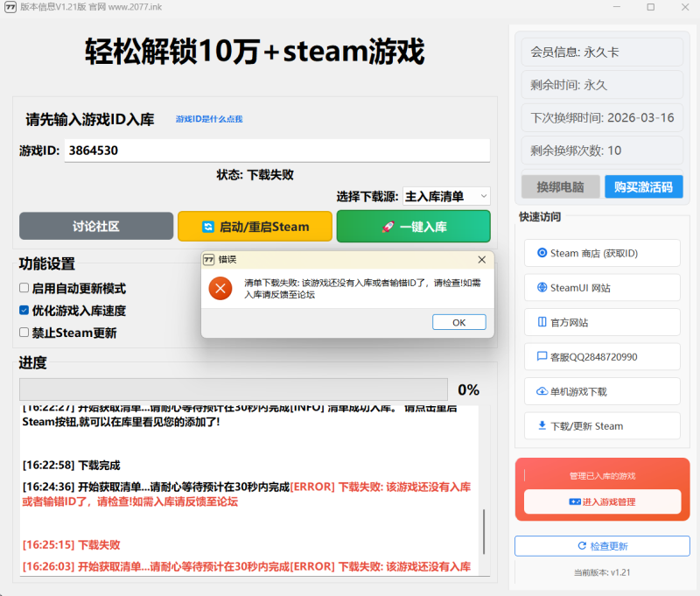
Task: Click 购买激活码 to buy activation code
Action: (x=643, y=186)
